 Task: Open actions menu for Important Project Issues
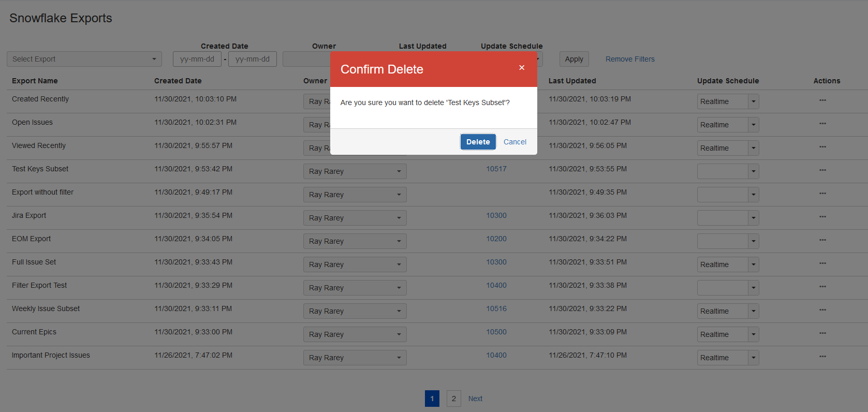[822, 357]
